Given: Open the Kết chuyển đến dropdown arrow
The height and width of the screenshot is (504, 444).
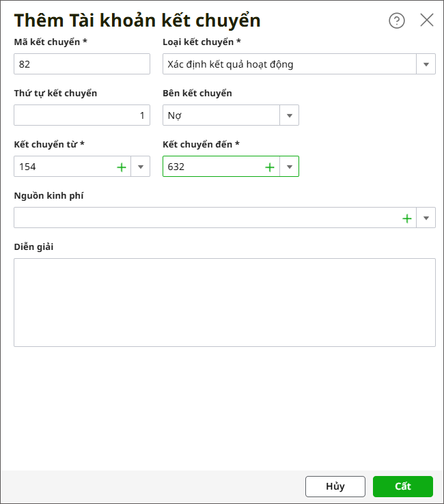Looking at the screenshot, I should point(290,167).
